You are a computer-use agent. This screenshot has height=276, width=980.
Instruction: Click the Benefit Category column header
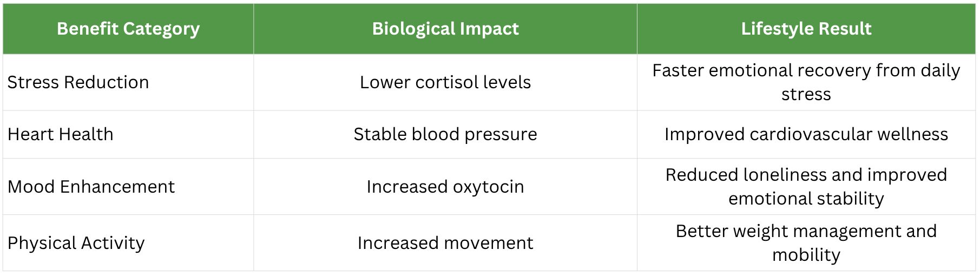click(x=128, y=29)
